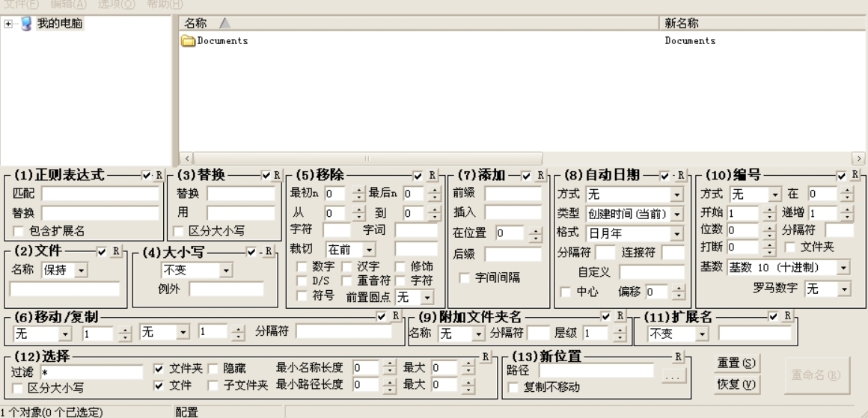This screenshot has height=418, width=868.
Task: Open the 名称 dropdown in 文件 group
Action: click(x=82, y=271)
